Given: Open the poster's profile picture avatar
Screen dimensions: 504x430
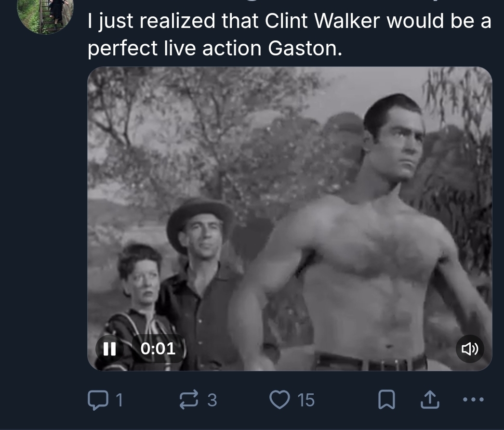Looking at the screenshot, I should [x=46, y=14].
